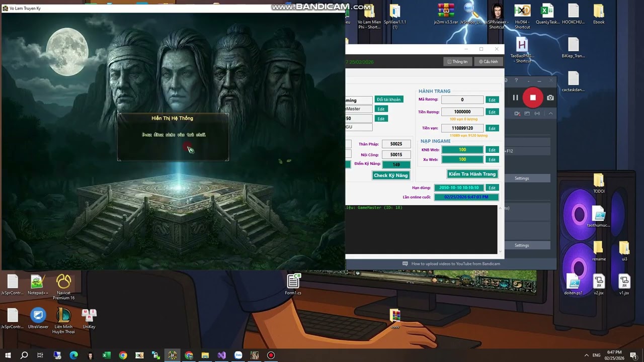Open Navicat Premium 16 desktop icon
Screen dimensions: 644x362
64,287
